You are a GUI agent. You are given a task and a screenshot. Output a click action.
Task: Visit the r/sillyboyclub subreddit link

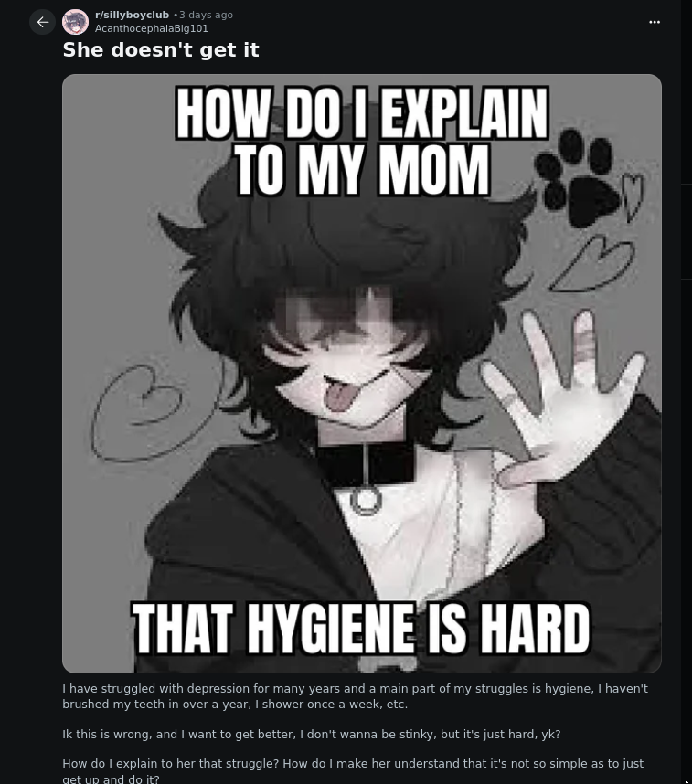[x=133, y=15]
